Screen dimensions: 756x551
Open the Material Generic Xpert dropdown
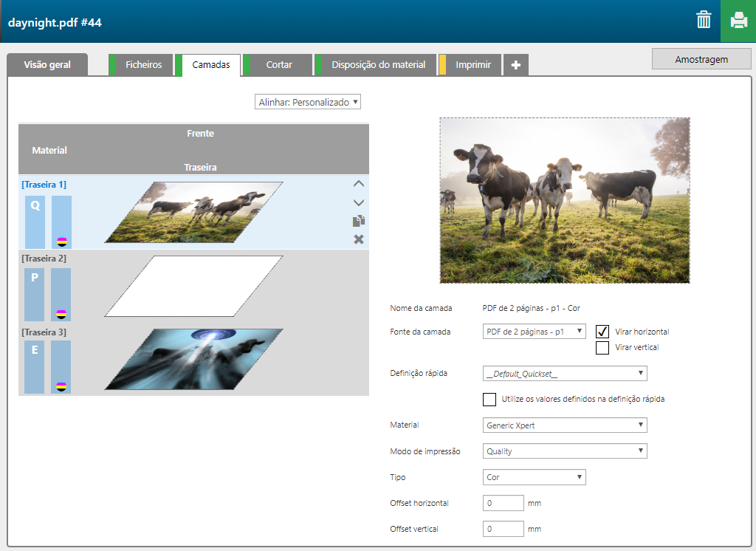point(564,425)
